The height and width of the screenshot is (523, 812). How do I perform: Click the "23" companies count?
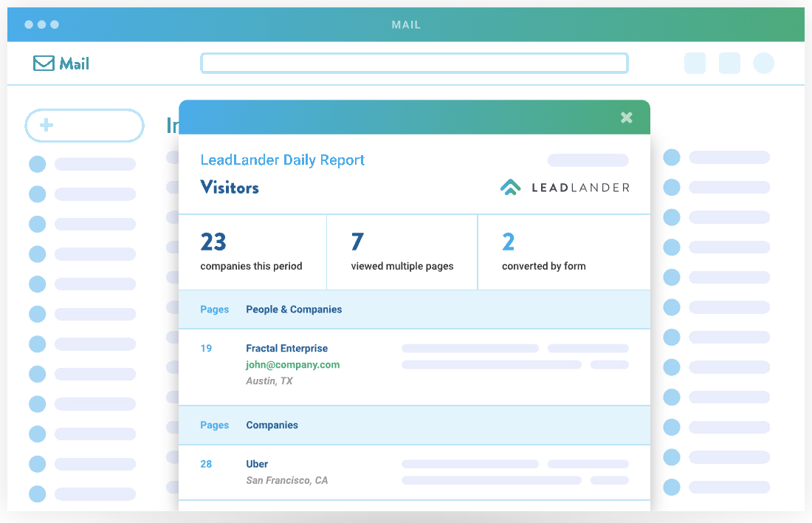213,242
